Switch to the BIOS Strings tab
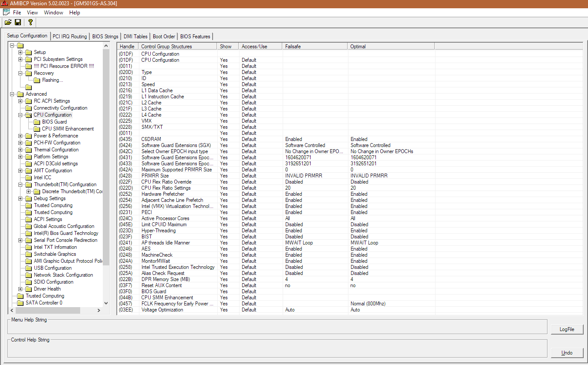Viewport: 588px width, 365px height. pyautogui.click(x=105, y=37)
